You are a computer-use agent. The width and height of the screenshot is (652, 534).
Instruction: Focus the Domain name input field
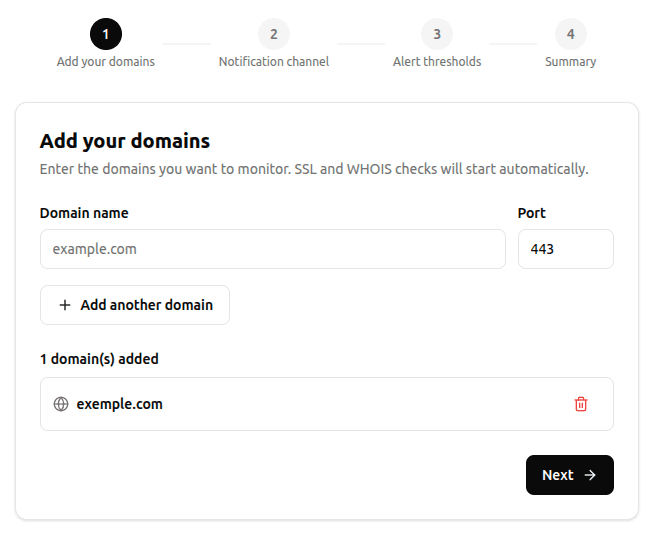point(272,249)
